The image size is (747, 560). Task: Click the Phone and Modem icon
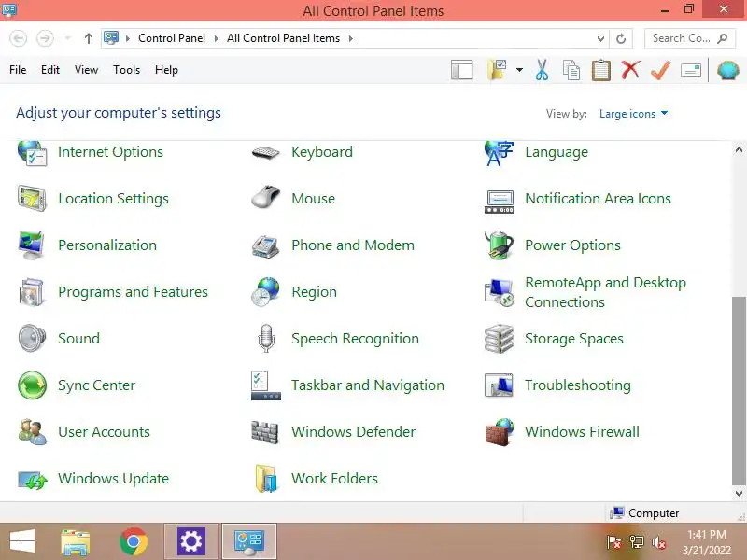[x=265, y=246]
